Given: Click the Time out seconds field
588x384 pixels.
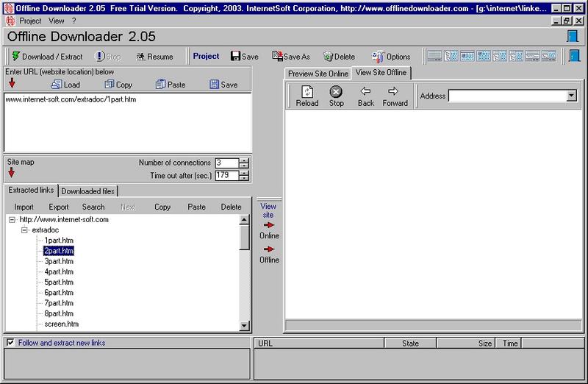Looking at the screenshot, I should [227, 175].
